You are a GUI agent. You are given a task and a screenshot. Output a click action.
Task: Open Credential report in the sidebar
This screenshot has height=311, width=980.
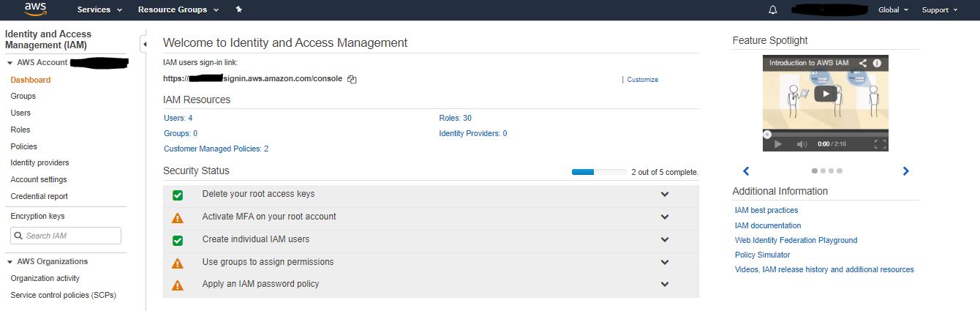pos(39,196)
